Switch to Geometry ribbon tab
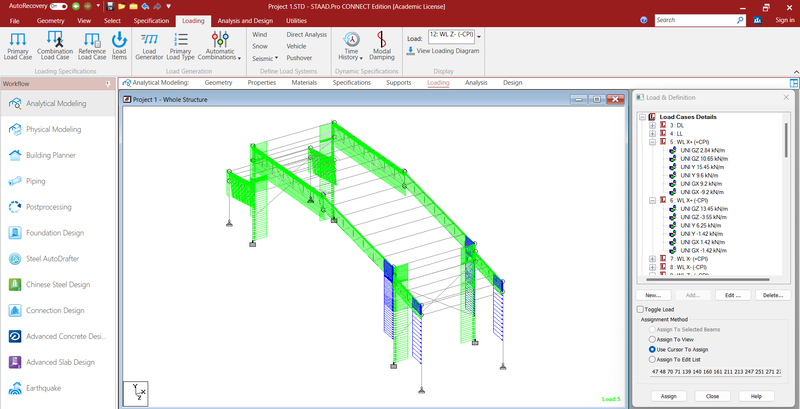The image size is (800, 409). (x=51, y=21)
